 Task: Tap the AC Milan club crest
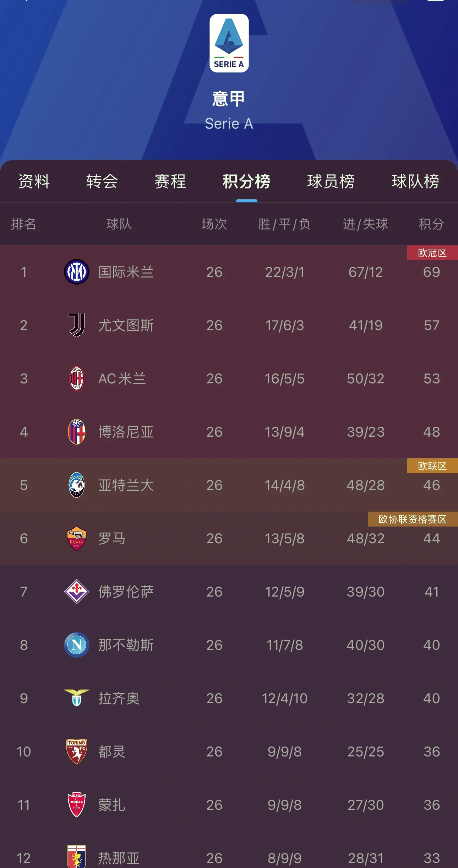pyautogui.click(x=76, y=378)
